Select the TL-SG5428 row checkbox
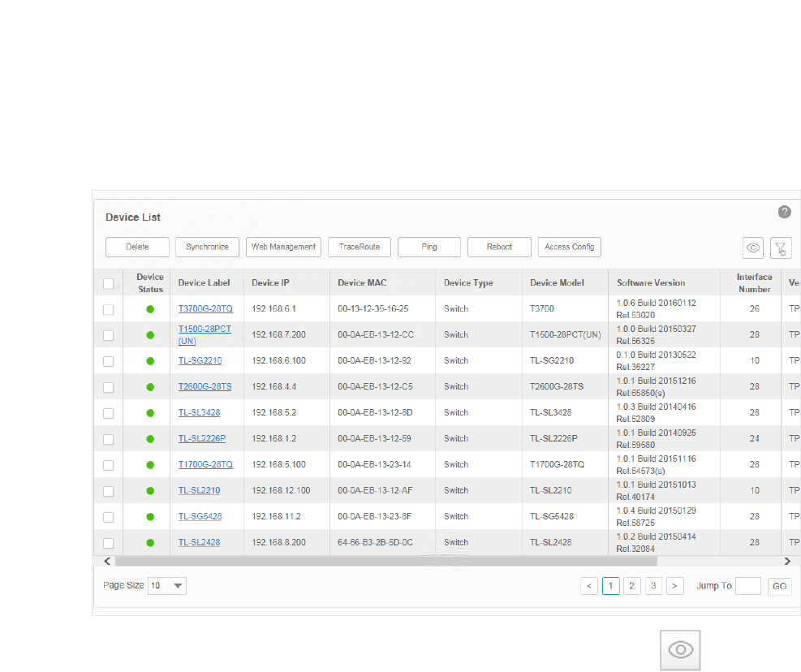This screenshot has height=672, width=801. pos(108,517)
